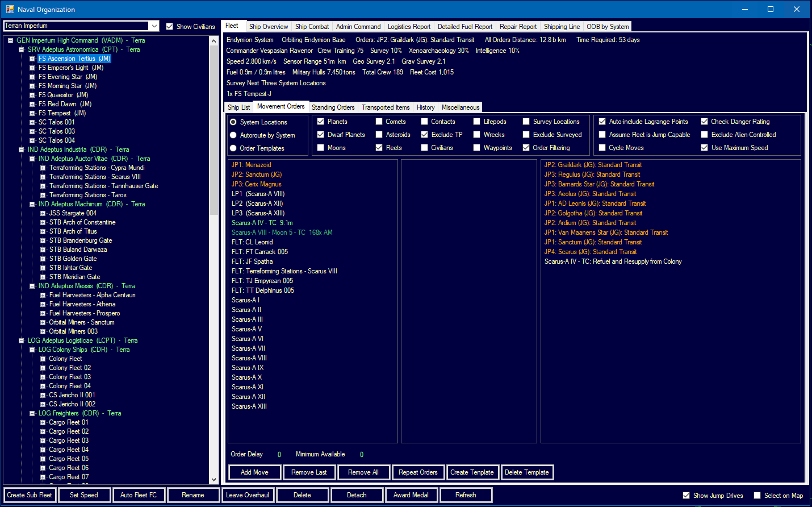Click the Order Delay value
Image resolution: width=812 pixels, height=507 pixels.
coord(279,455)
